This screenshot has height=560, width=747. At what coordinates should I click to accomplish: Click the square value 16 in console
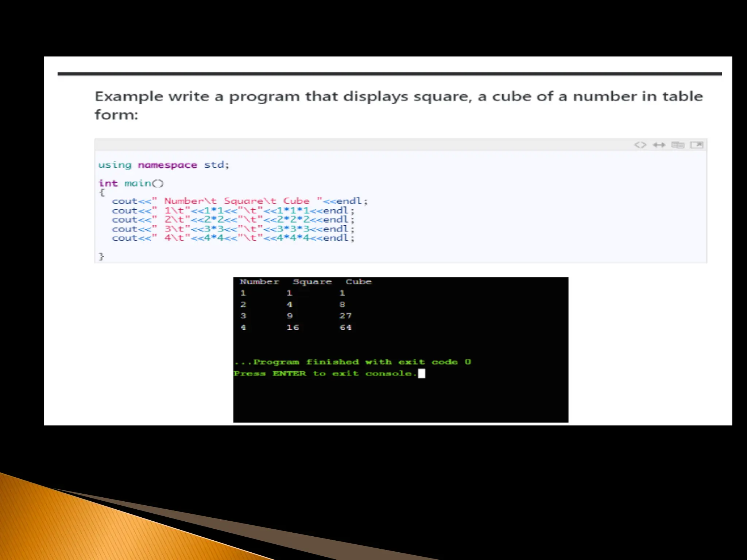click(x=293, y=327)
